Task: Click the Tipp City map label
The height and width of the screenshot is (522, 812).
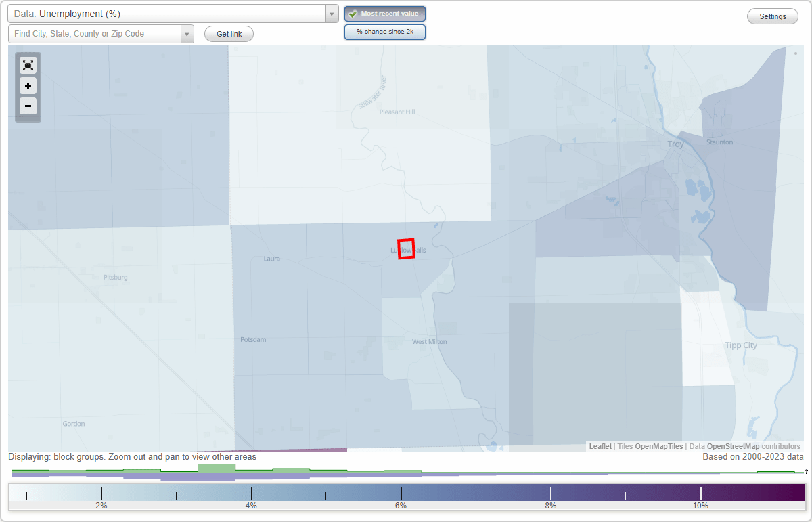Action: [x=741, y=345]
